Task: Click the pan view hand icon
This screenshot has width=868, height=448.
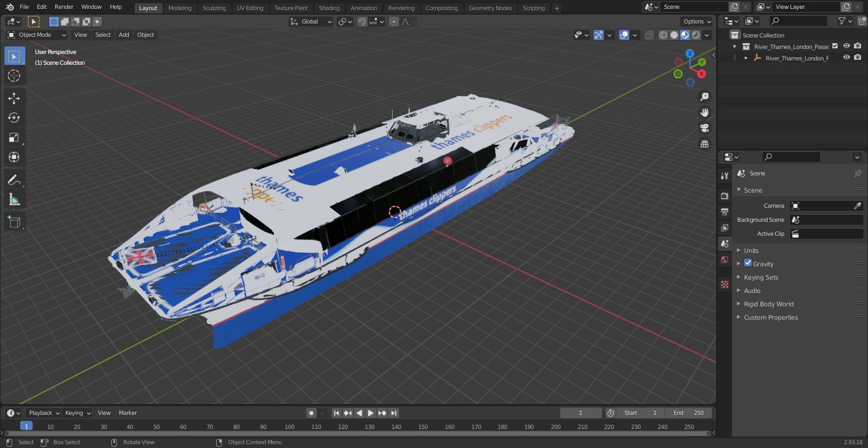Action: 704,112
